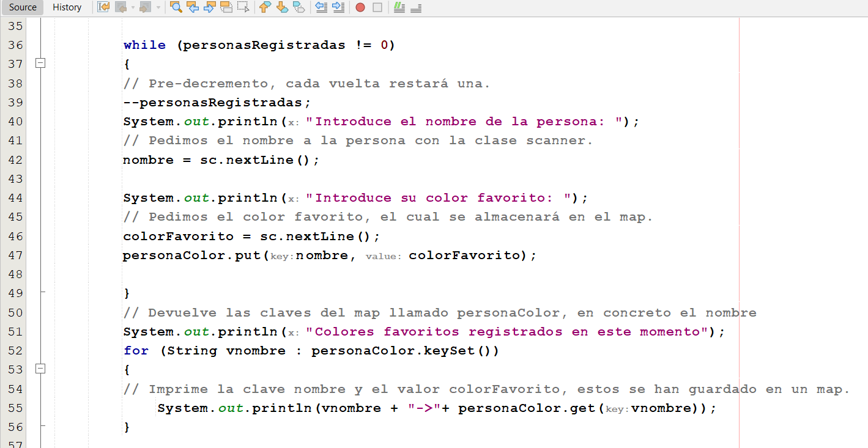Click the Shift Line Left icon
The width and height of the screenshot is (868, 448).
coord(321,7)
